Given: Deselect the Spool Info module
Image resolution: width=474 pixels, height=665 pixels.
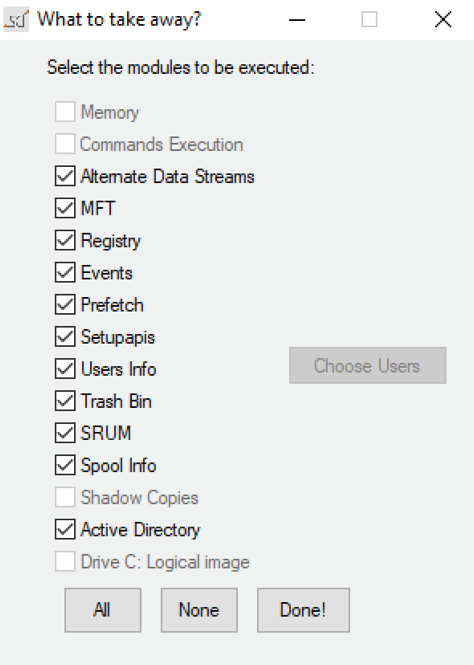Looking at the screenshot, I should (65, 465).
